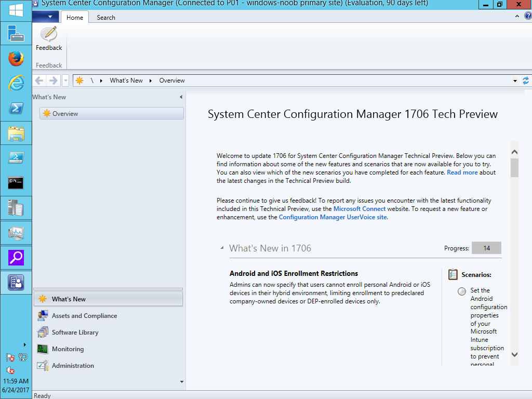Click the Progress value 14 box
This screenshot has height=399, width=532.
tap(486, 248)
